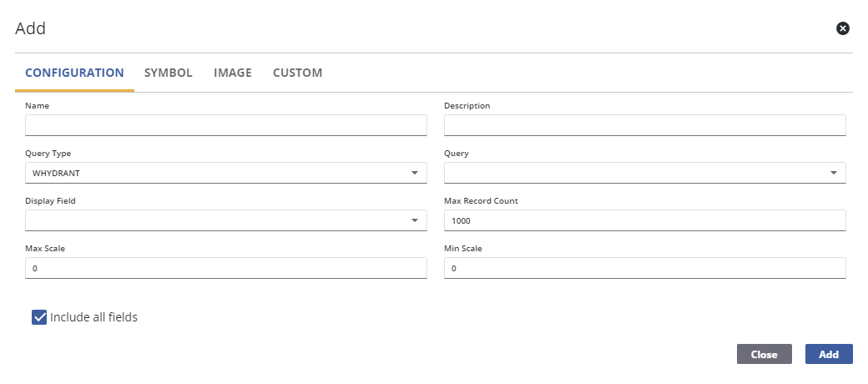Open the Query dropdown arrow
Image resolution: width=868 pixels, height=384 pixels.
coord(834,173)
